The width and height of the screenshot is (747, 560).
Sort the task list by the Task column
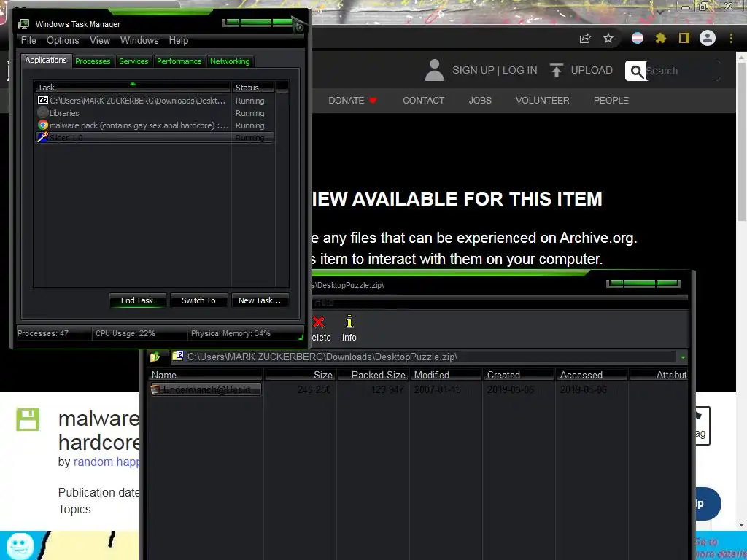133,87
